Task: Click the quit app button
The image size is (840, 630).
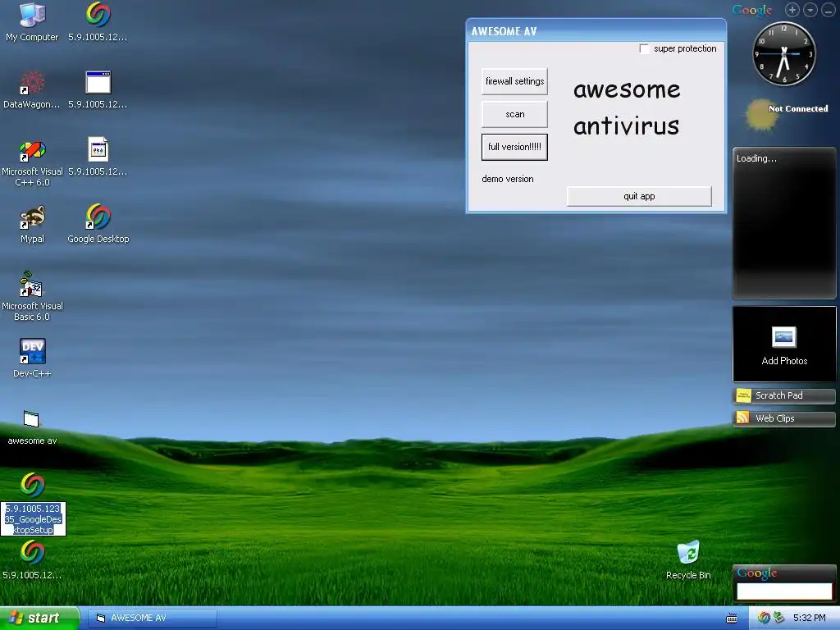Action: (639, 196)
